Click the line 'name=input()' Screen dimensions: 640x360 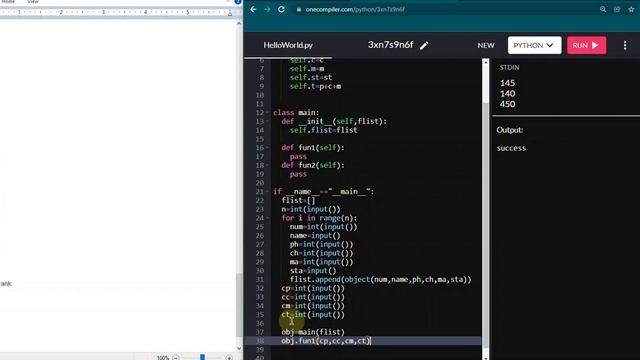click(x=315, y=236)
